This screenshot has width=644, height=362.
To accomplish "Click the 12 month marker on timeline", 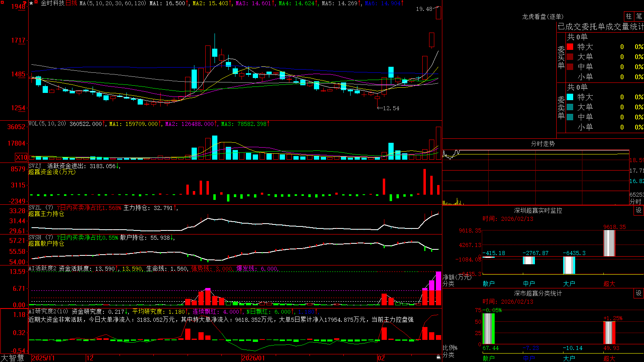I will 90,358.
